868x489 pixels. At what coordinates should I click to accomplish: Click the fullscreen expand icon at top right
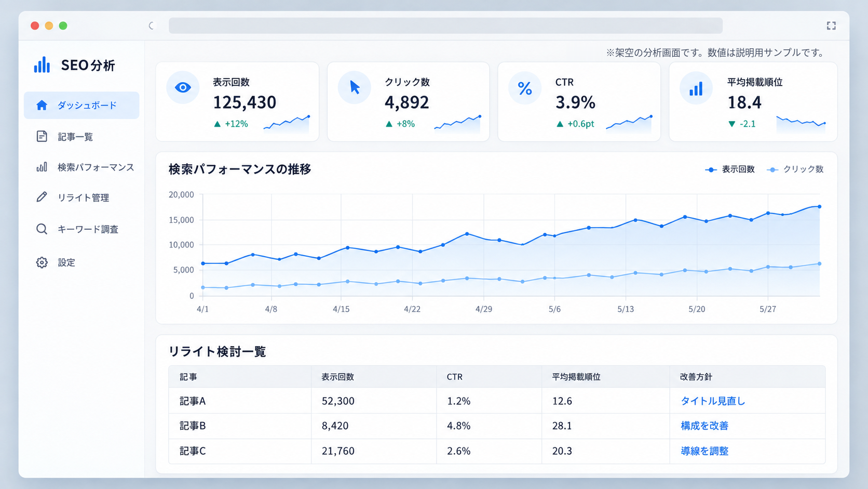[831, 25]
